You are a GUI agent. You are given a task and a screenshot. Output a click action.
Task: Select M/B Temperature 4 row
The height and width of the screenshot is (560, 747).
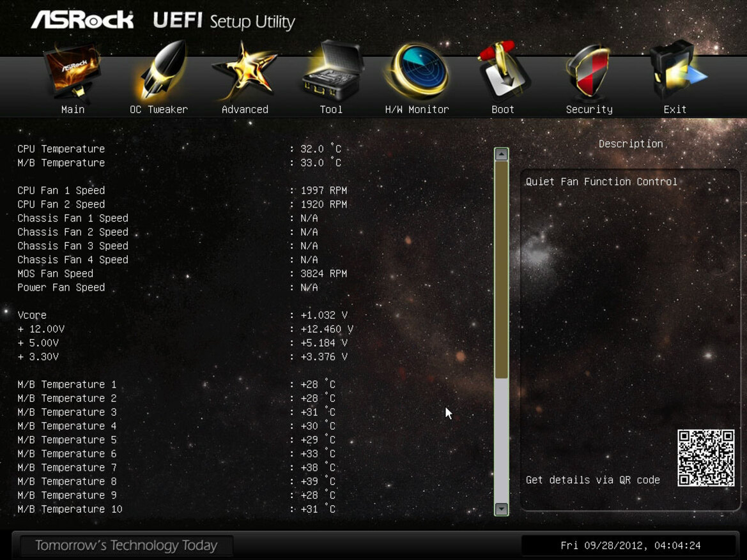(177, 426)
